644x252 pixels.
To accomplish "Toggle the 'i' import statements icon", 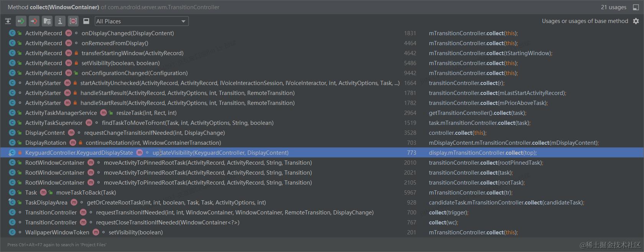I will click(60, 21).
